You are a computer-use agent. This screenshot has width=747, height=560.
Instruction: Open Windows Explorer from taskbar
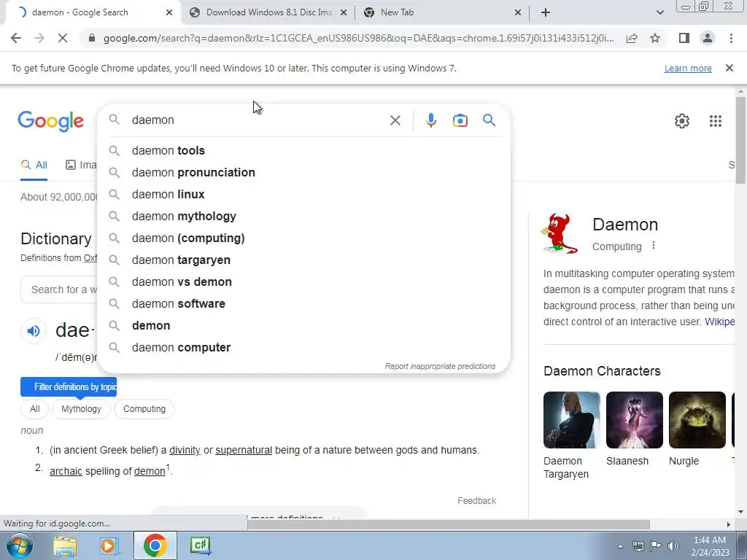65,545
